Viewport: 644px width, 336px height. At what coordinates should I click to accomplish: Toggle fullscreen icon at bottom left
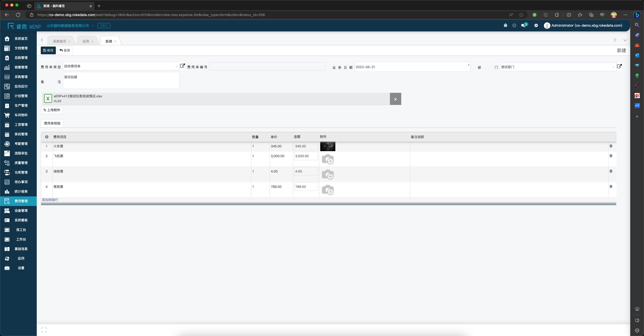pyautogui.click(x=44, y=330)
